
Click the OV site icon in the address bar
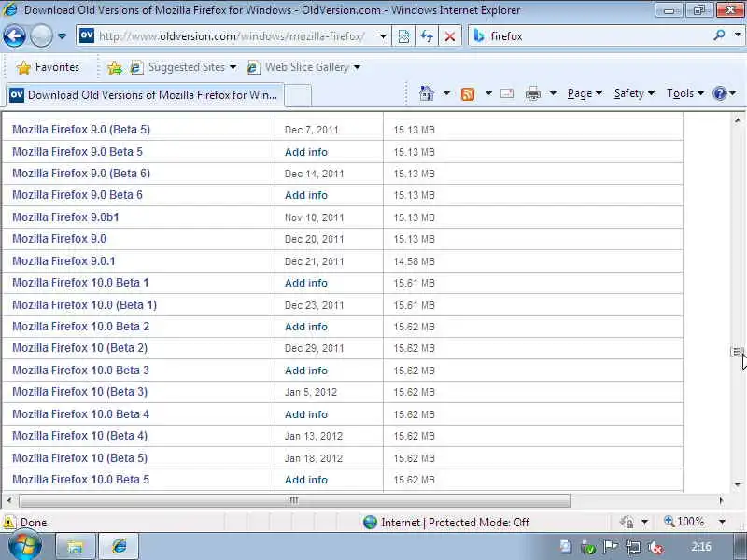coord(87,35)
